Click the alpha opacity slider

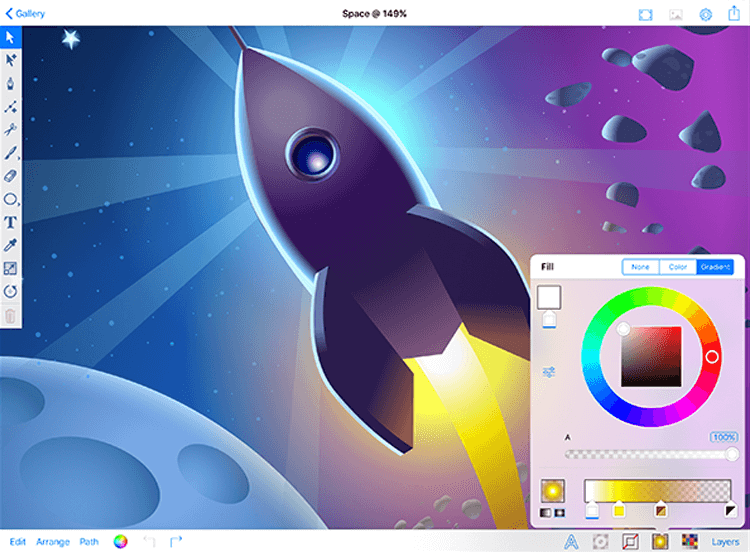pos(651,454)
